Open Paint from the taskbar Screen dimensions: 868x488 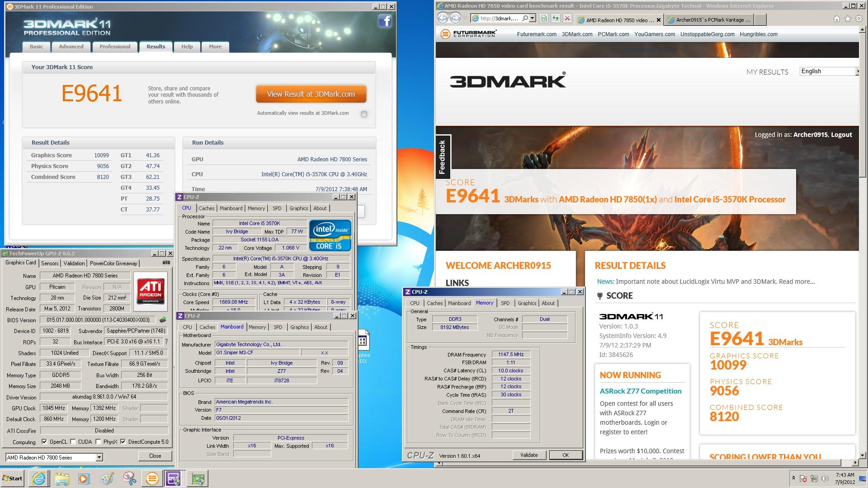click(107, 479)
